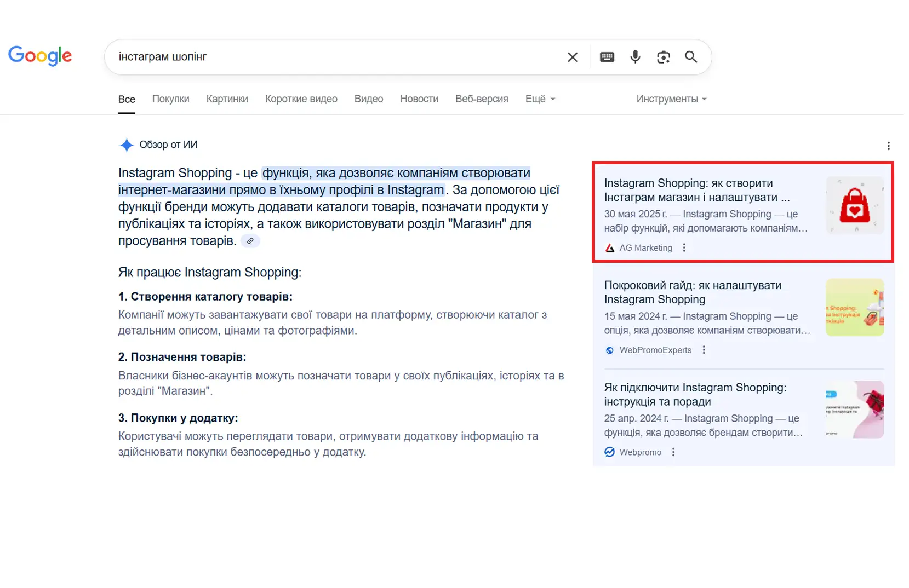Image resolution: width=909 pixels, height=588 pixels.
Task: Open the Новости tab
Action: pos(419,99)
